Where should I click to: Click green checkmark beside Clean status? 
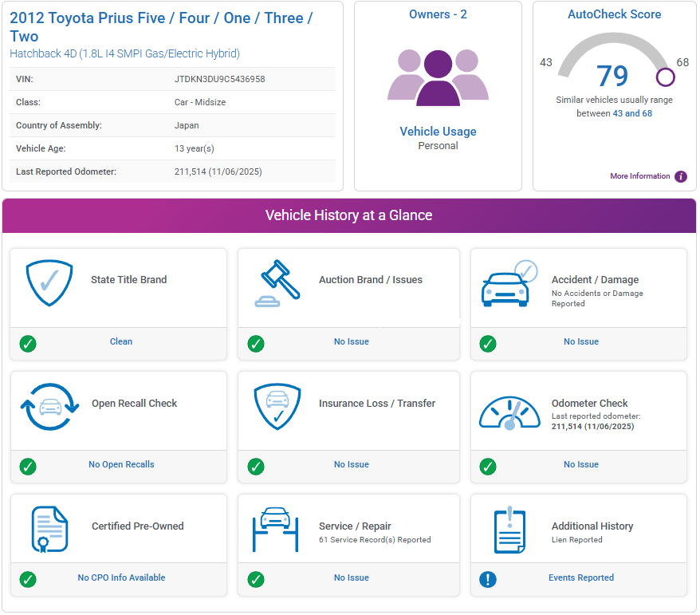28,343
